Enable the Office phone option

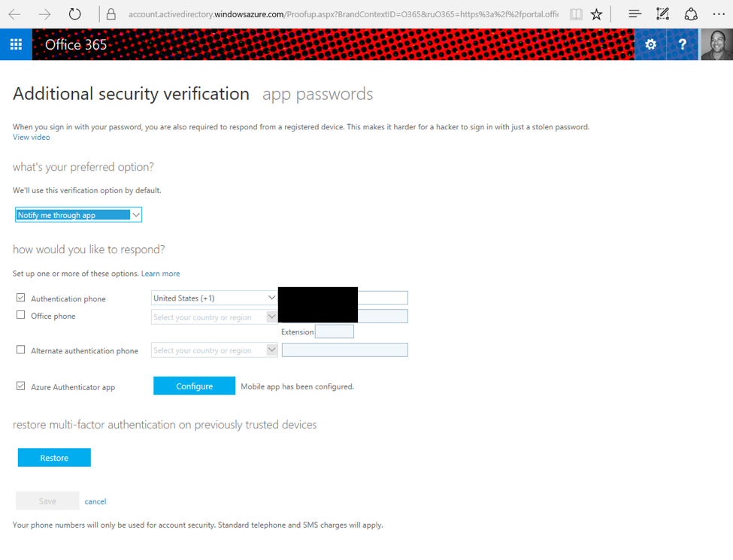(20, 314)
